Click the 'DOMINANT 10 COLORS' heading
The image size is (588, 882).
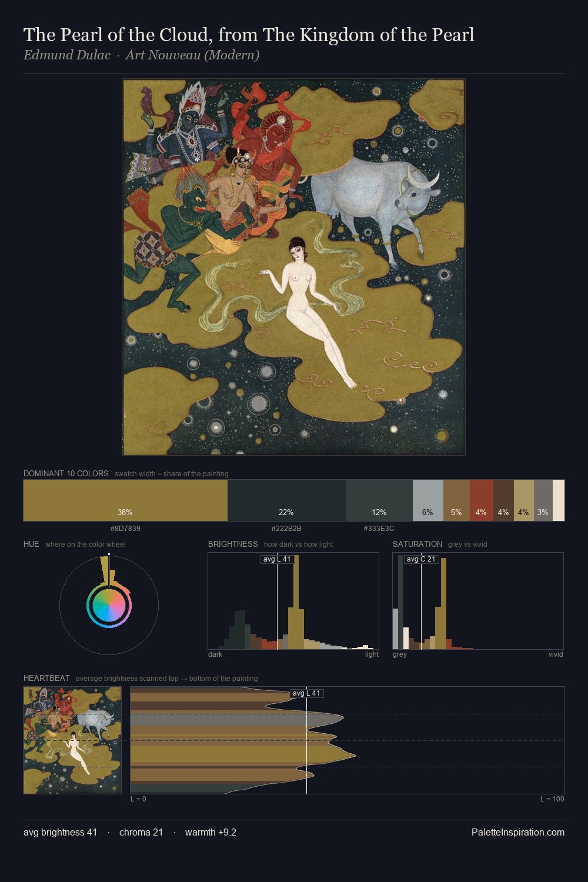click(x=66, y=473)
